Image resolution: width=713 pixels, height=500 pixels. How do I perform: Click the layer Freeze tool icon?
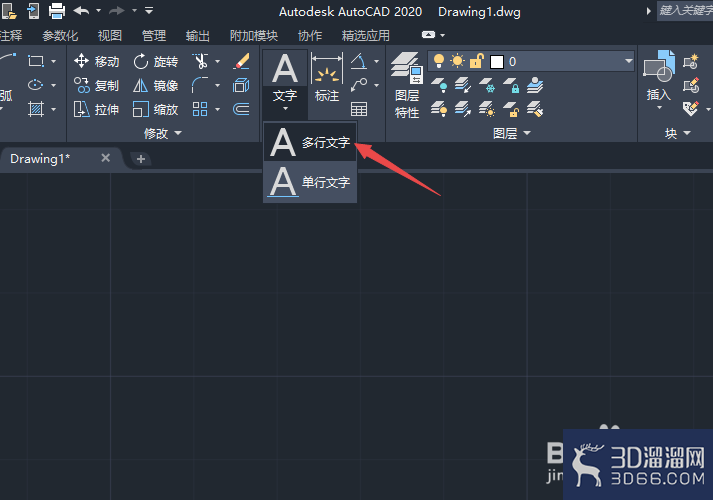(x=487, y=85)
